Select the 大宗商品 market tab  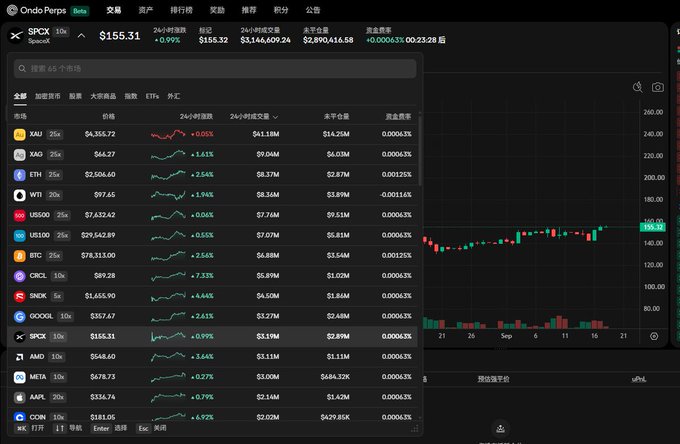pos(103,96)
